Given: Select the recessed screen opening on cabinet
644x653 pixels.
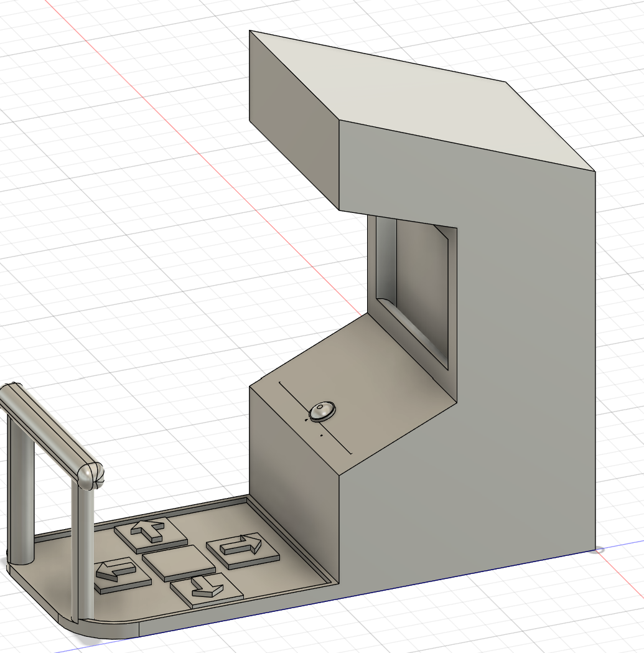Looking at the screenshot, I should click(411, 291).
